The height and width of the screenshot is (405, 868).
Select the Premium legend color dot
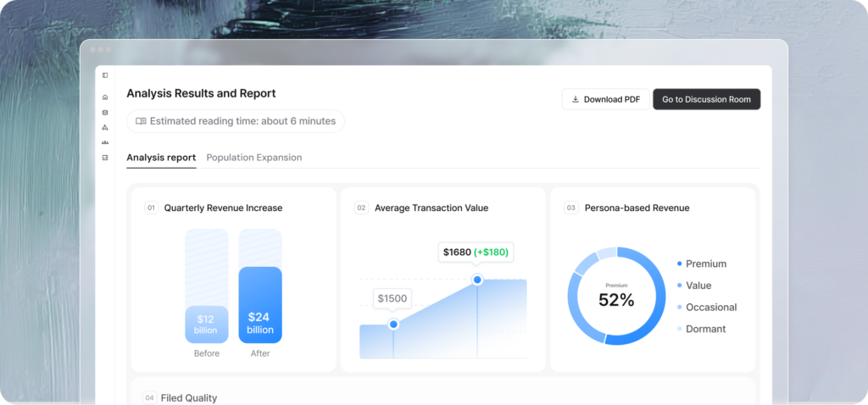point(680,264)
